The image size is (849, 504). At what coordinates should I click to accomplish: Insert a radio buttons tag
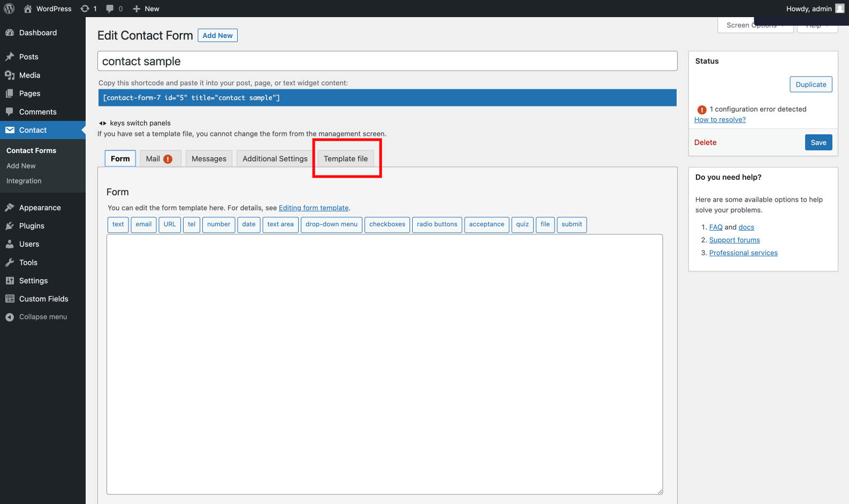pyautogui.click(x=437, y=225)
